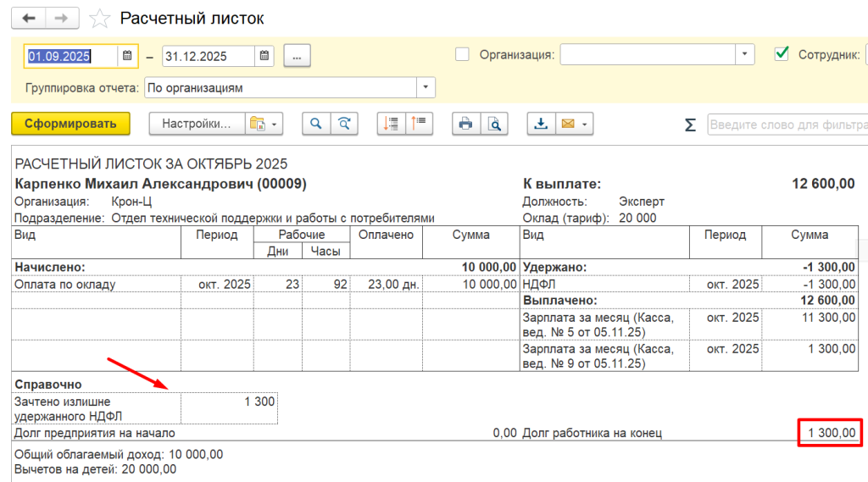Click the Организация input field
Screen dimensions: 868x482
coord(648,54)
